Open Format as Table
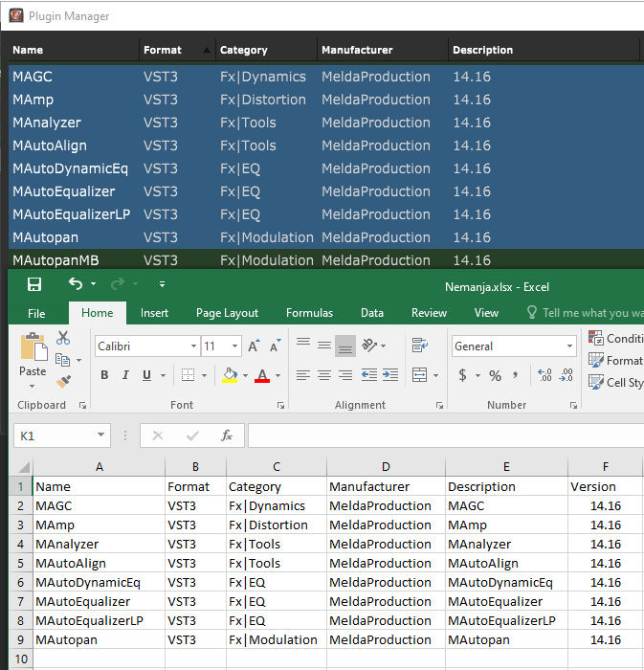The height and width of the screenshot is (670, 644). click(x=615, y=361)
